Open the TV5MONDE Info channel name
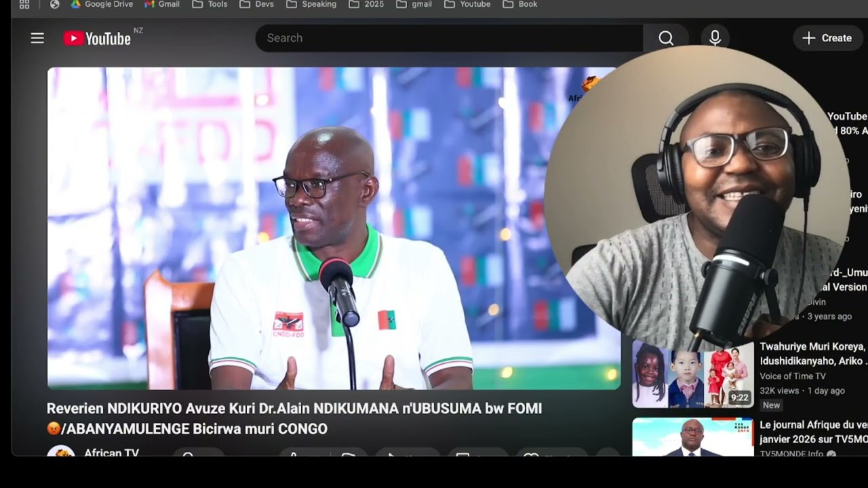The image size is (868, 488). (x=791, y=453)
